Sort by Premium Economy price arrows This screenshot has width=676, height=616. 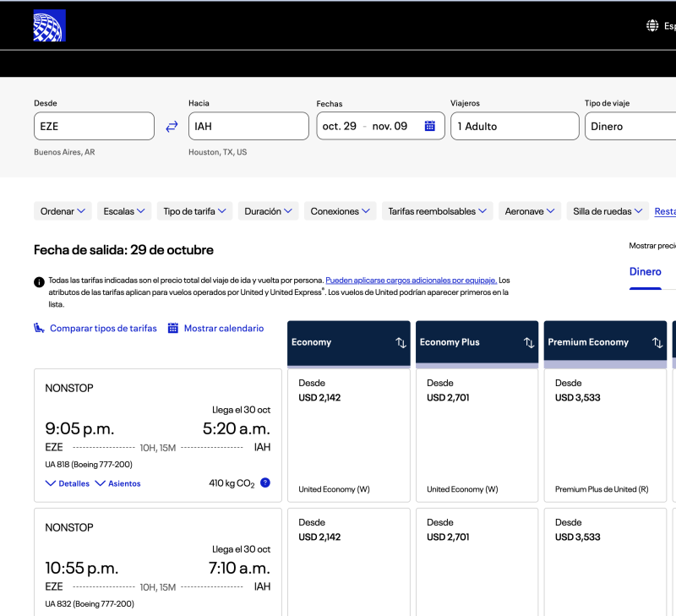coord(657,342)
